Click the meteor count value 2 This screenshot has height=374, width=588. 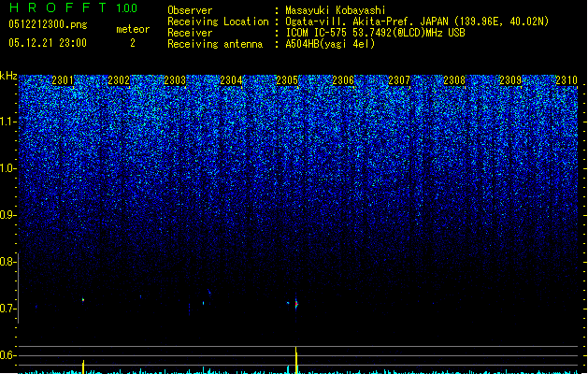coord(133,43)
